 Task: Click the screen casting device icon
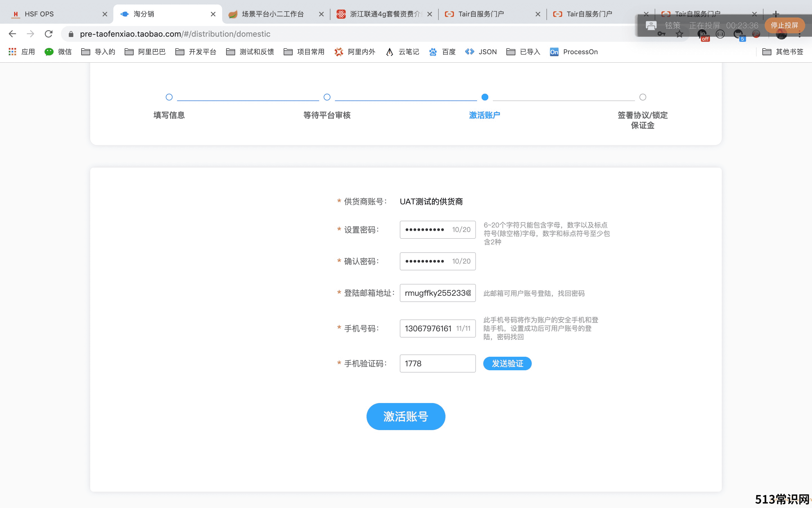(651, 25)
